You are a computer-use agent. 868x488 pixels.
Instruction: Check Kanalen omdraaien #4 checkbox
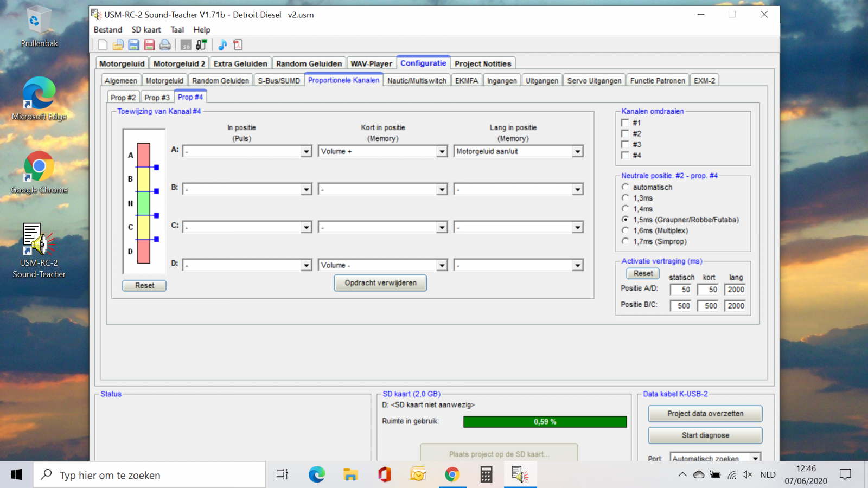pos(625,156)
